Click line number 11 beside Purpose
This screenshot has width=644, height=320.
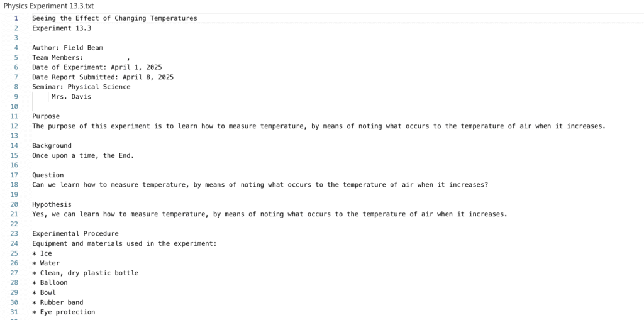pos(14,116)
